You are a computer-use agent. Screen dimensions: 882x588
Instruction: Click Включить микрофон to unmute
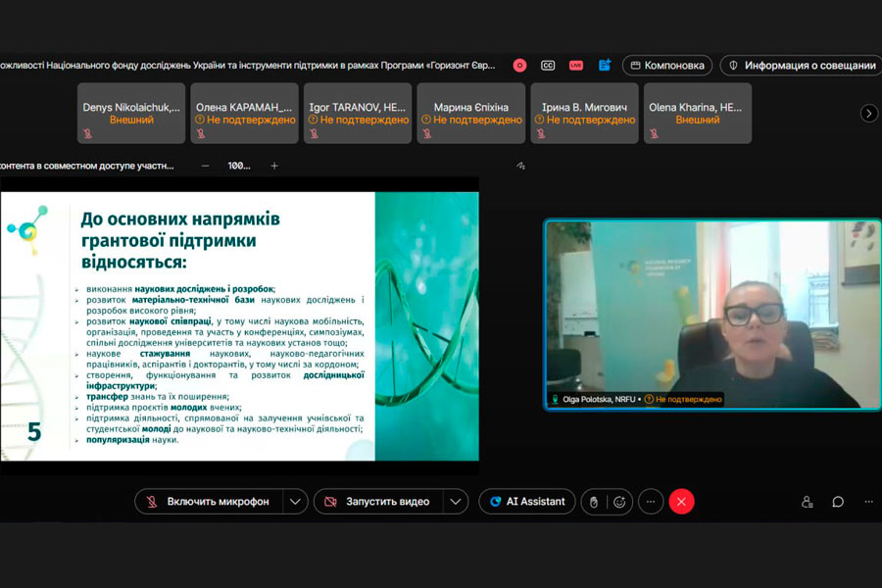[209, 502]
